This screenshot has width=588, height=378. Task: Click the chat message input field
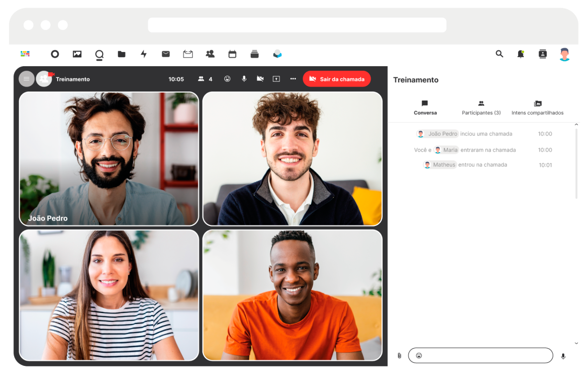(485, 355)
